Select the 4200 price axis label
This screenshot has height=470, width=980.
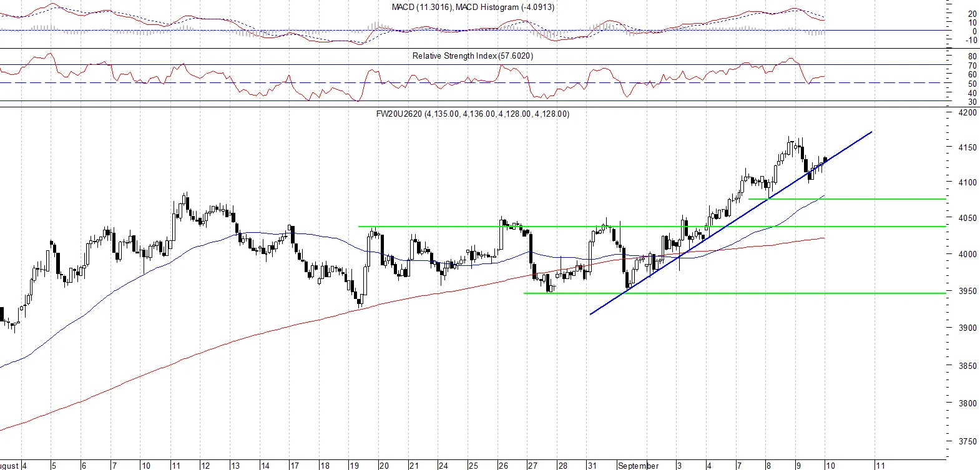[x=968, y=113]
